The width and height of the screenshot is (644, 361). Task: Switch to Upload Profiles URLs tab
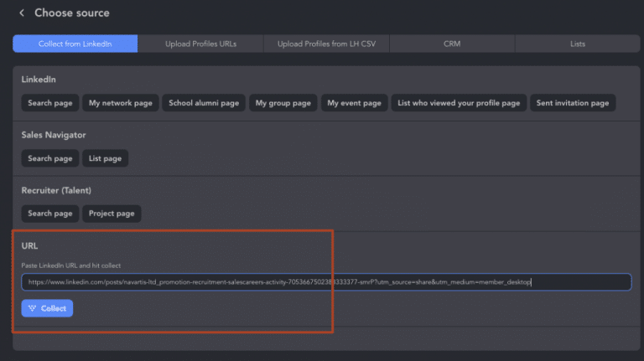tap(200, 44)
